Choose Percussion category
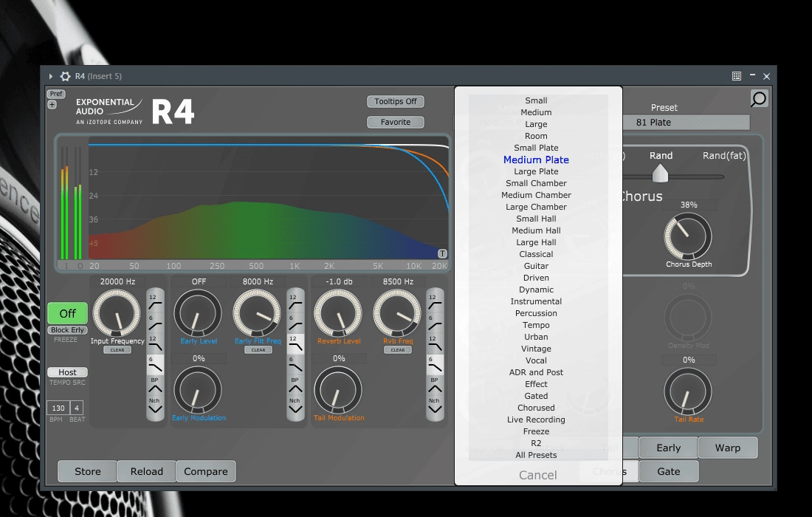Viewport: 812px width, 517px height. point(536,313)
